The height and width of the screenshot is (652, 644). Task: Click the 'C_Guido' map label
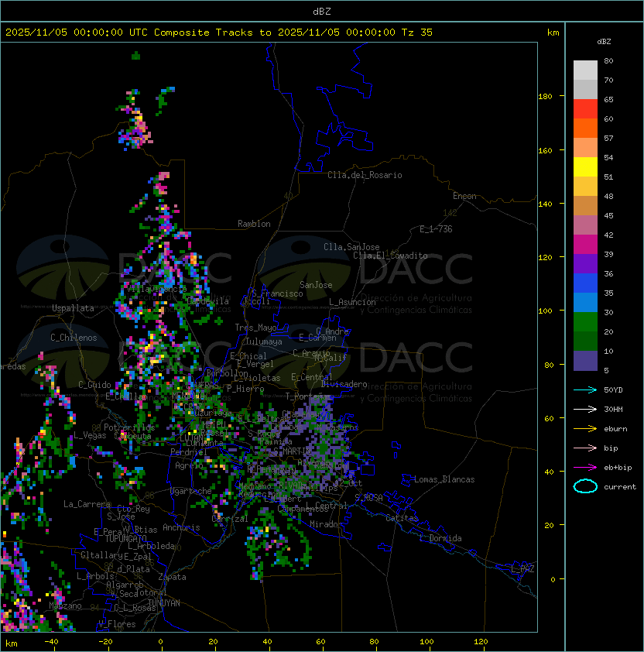tap(94, 385)
